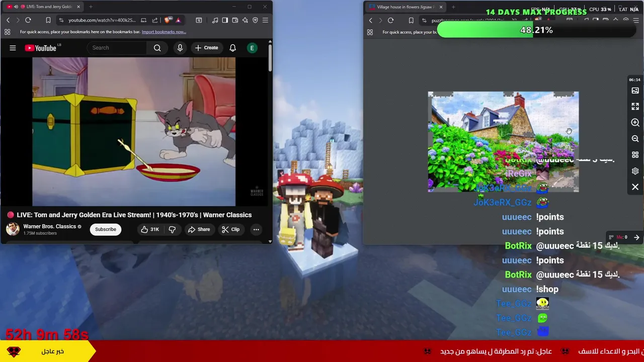Zoom in on the jigsaw puzzle
Image resolution: width=644 pixels, height=362 pixels.
coord(635,123)
